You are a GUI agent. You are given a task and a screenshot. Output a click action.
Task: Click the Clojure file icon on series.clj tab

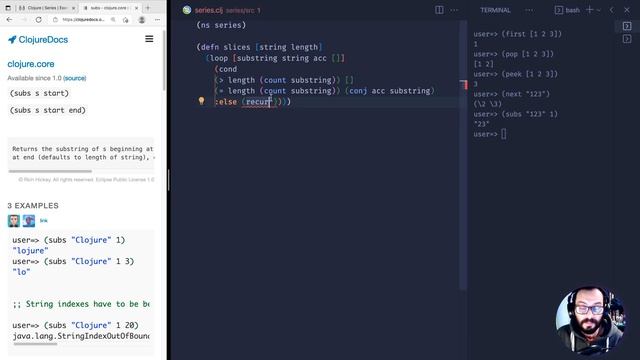[187, 10]
